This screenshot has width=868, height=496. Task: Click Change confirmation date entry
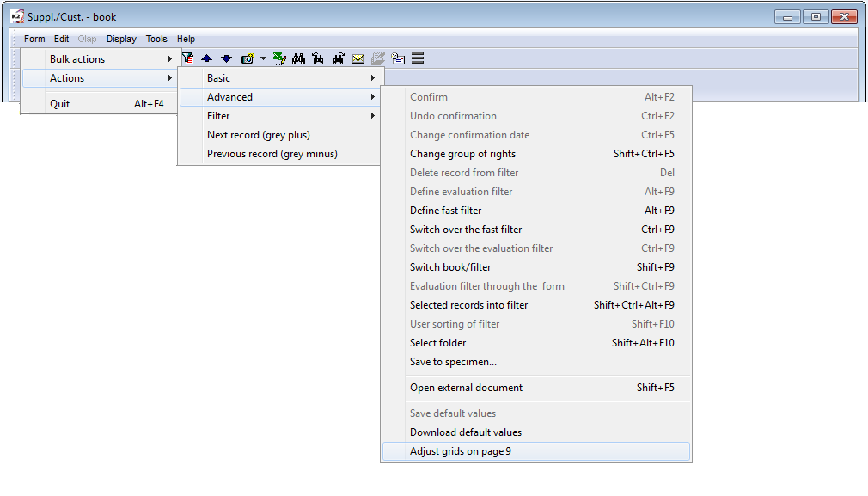pos(536,134)
